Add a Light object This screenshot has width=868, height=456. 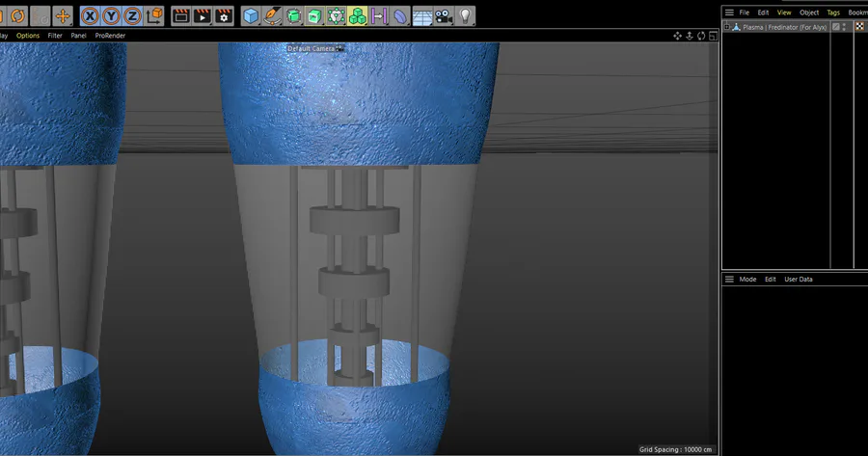pyautogui.click(x=466, y=16)
